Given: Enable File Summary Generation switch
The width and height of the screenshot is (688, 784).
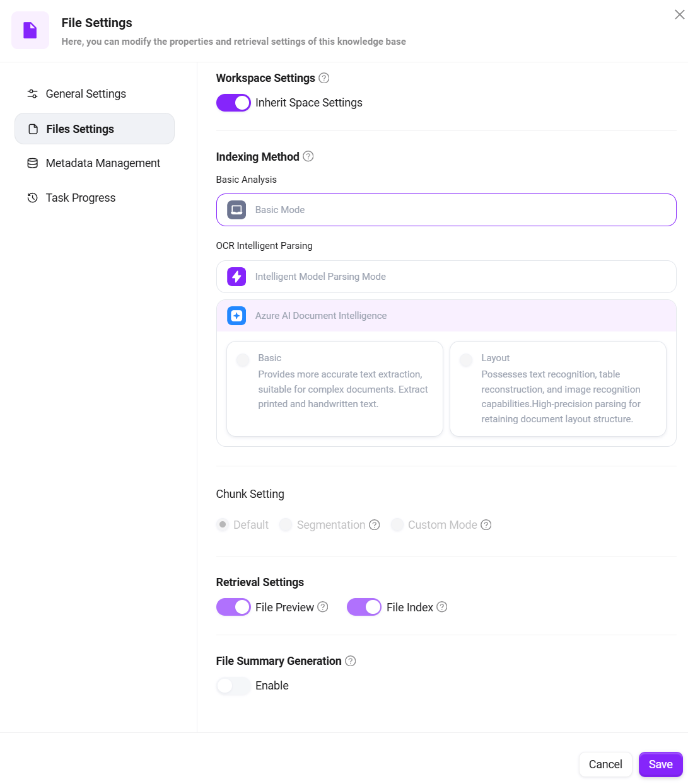Looking at the screenshot, I should pos(233,686).
